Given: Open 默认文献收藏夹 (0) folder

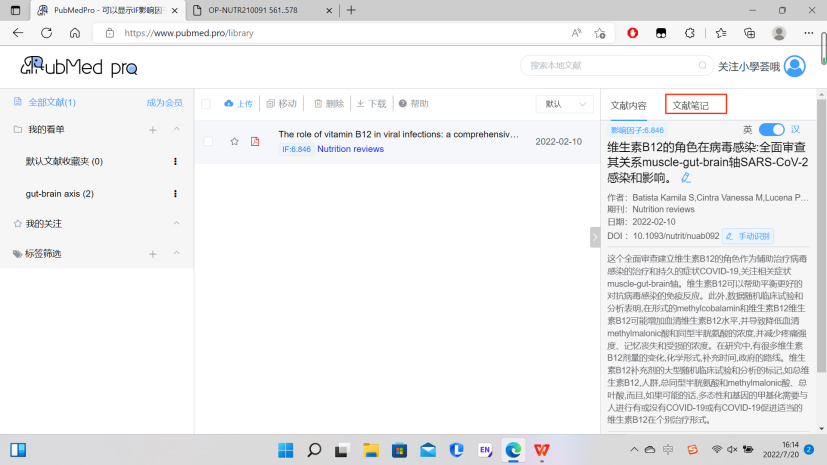Looking at the screenshot, I should point(64,161).
